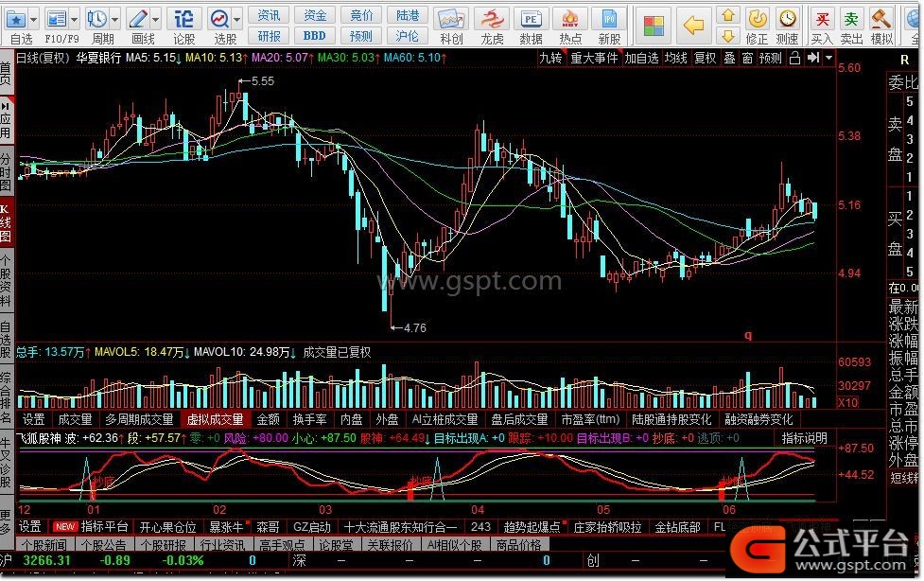The height and width of the screenshot is (581, 924).
Task: Click the 资讯 toolbar button
Action: [269, 15]
